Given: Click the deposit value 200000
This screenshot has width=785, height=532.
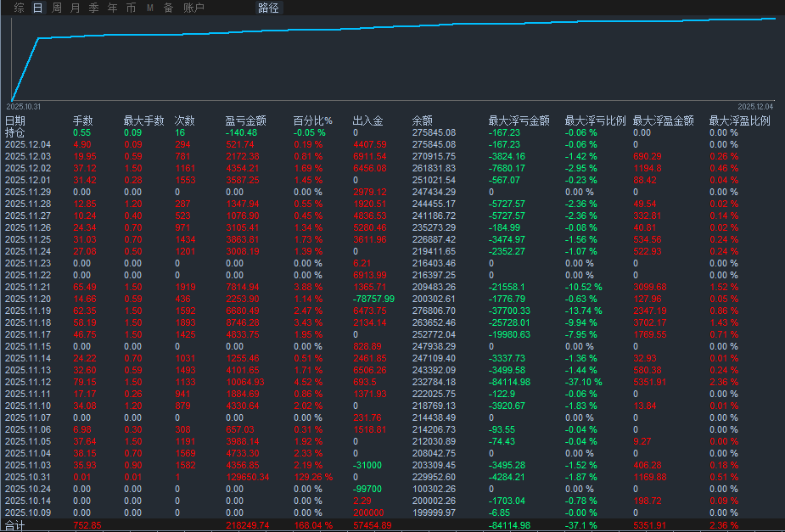Looking at the screenshot, I should click(x=368, y=513).
